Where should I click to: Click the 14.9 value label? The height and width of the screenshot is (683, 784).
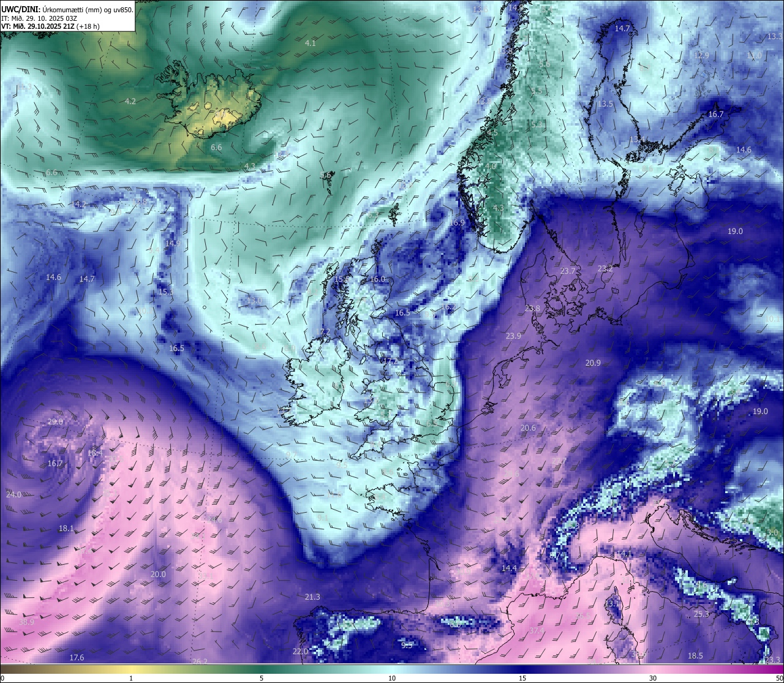[173, 243]
